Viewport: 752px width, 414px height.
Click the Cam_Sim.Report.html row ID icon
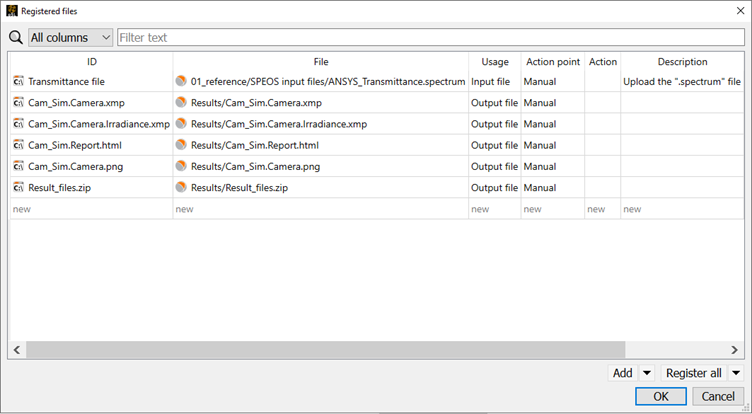pyautogui.click(x=19, y=145)
